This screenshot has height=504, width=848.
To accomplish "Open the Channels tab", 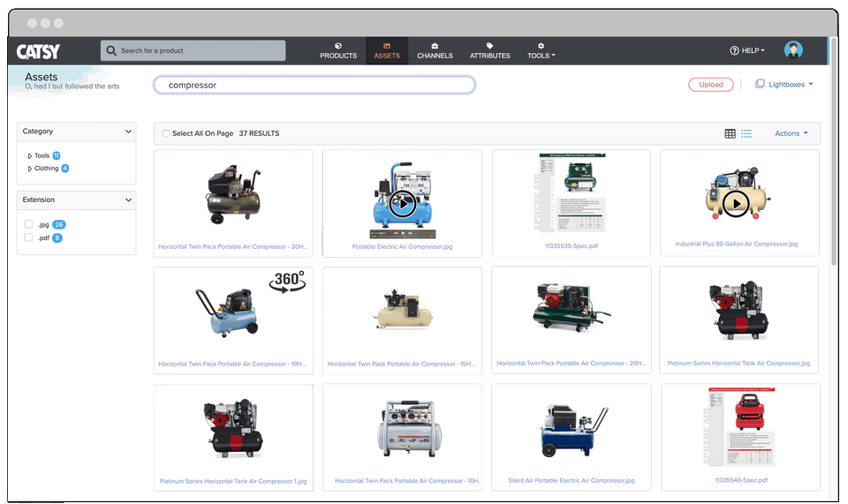I will [435, 51].
